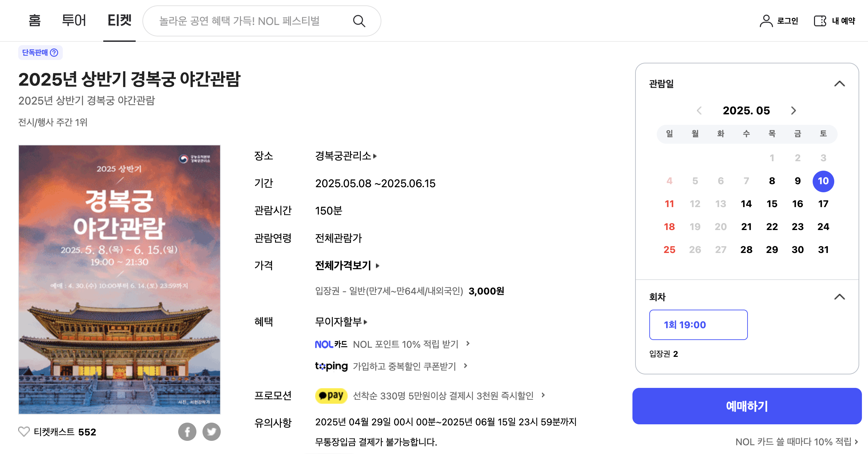
Task: Click the 단독판매 question mark icon
Action: tap(54, 53)
